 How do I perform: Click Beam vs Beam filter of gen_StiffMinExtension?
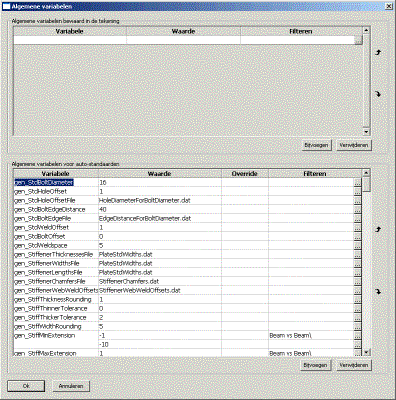[x=311, y=335]
